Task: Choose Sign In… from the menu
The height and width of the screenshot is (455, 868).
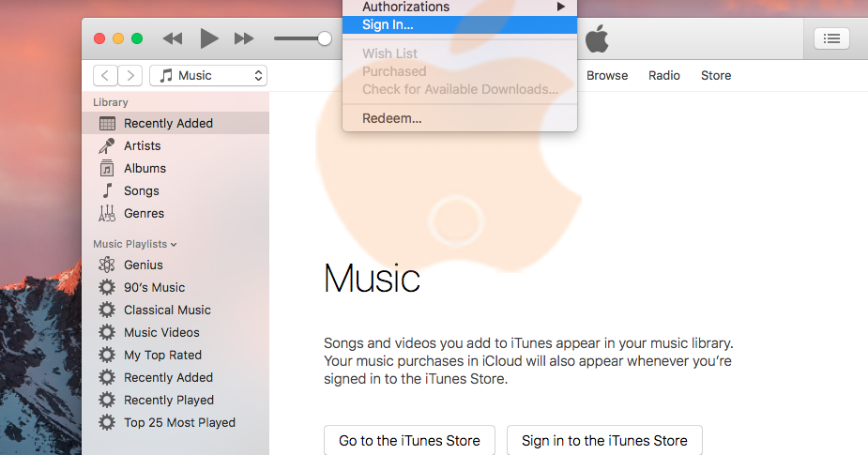Action: 460,25
